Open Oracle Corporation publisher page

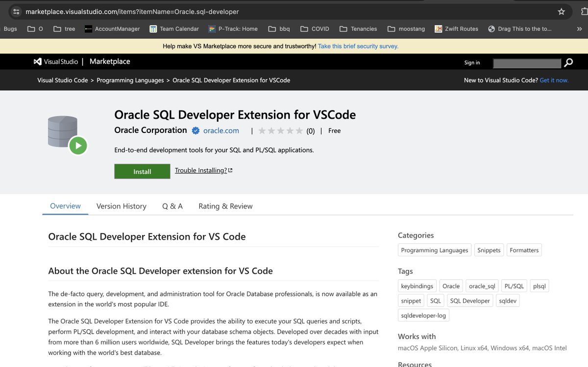(x=150, y=130)
